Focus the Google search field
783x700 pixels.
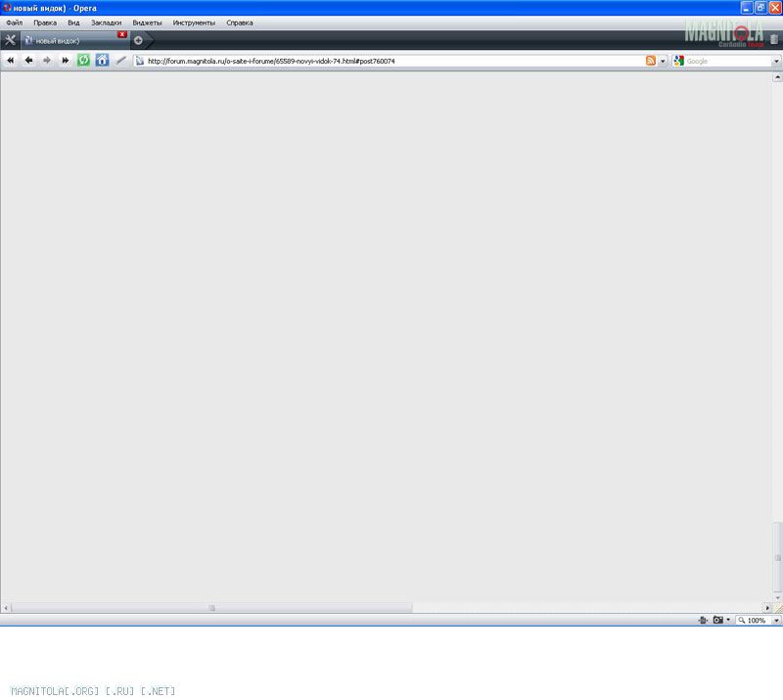click(x=728, y=61)
